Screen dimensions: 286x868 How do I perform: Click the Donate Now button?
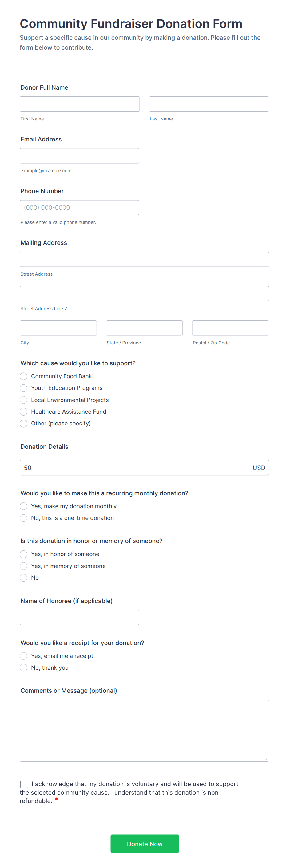[144, 843]
